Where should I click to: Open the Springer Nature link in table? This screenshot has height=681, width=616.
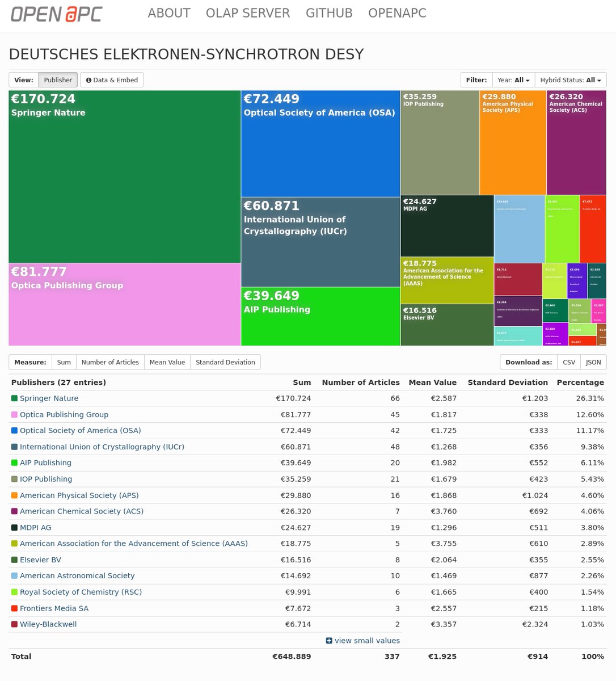pos(49,398)
